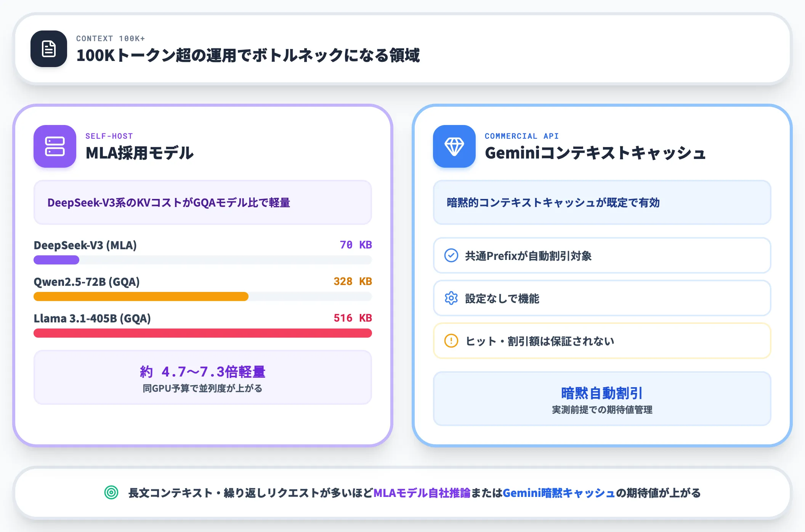805x532 pixels.
Task: Click the MLA採用モデル title
Action: [140, 153]
